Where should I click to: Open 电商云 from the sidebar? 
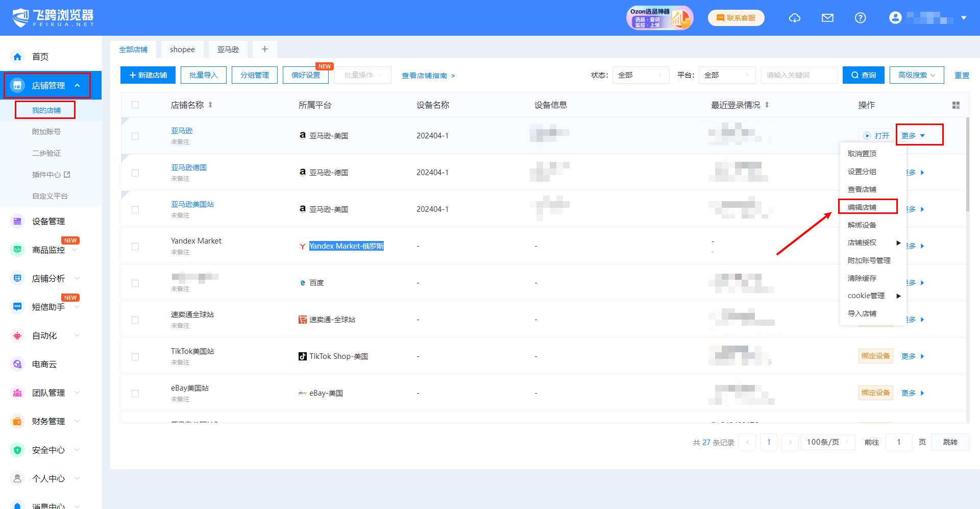coord(44,364)
